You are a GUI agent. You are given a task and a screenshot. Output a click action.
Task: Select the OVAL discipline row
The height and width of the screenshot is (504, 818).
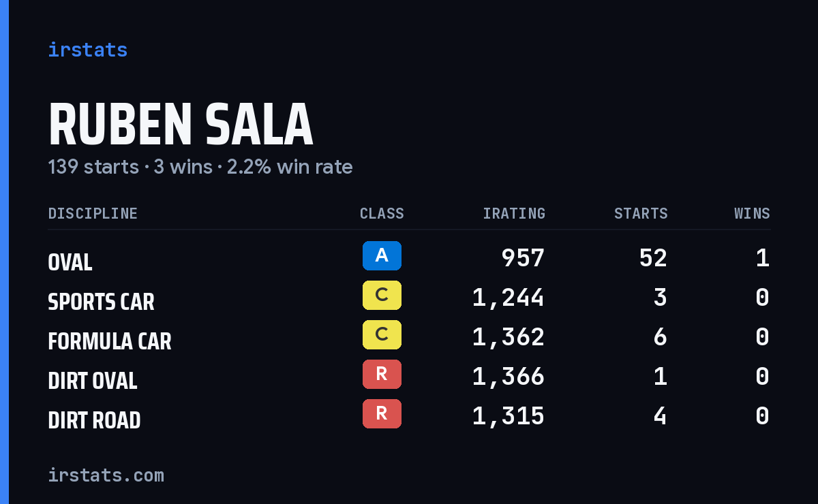[x=409, y=257]
